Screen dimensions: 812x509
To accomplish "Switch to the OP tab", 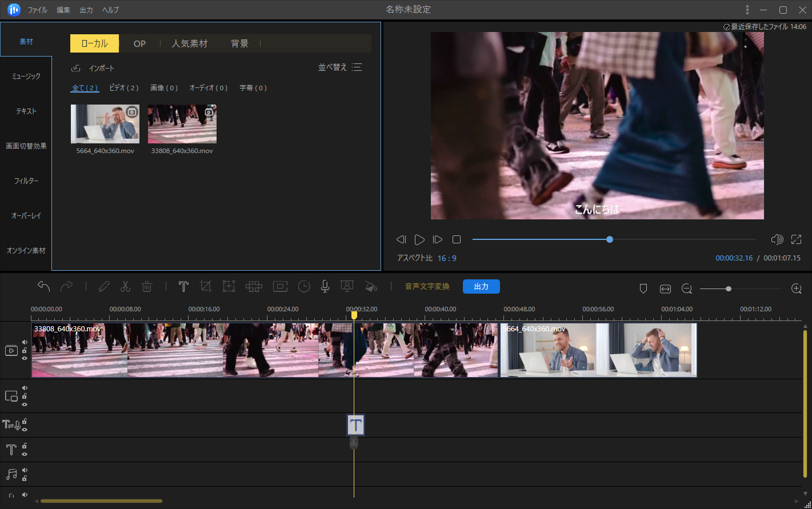I will tap(139, 43).
